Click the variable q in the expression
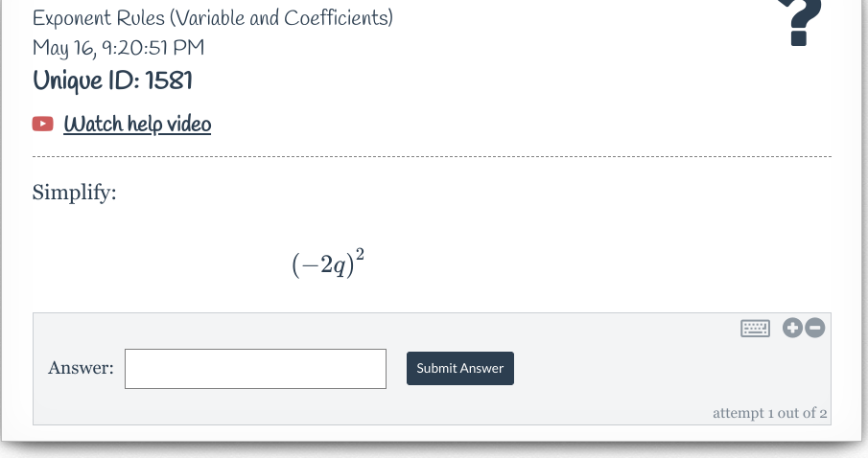Viewport: 868px width, 458px height. pyautogui.click(x=338, y=267)
